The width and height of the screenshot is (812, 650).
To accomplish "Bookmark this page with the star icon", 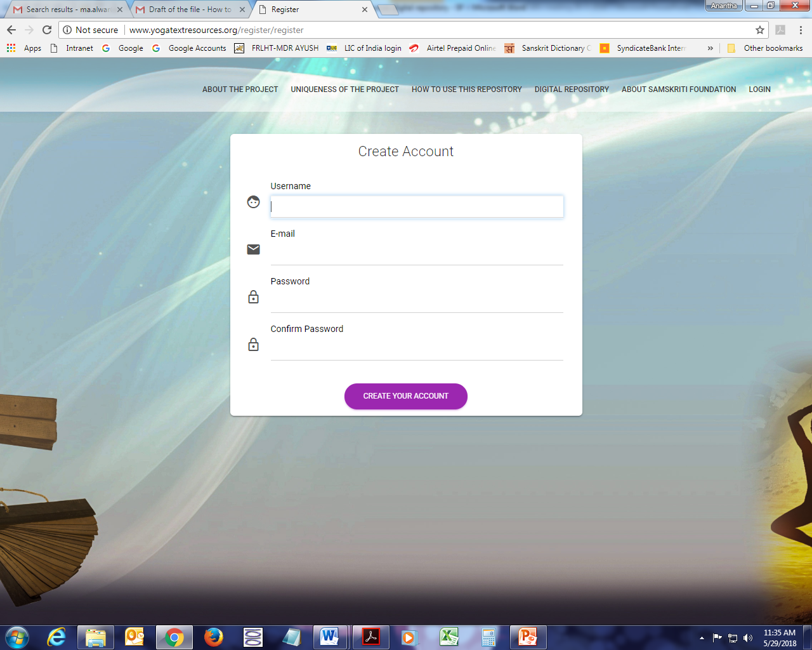I will tap(760, 30).
